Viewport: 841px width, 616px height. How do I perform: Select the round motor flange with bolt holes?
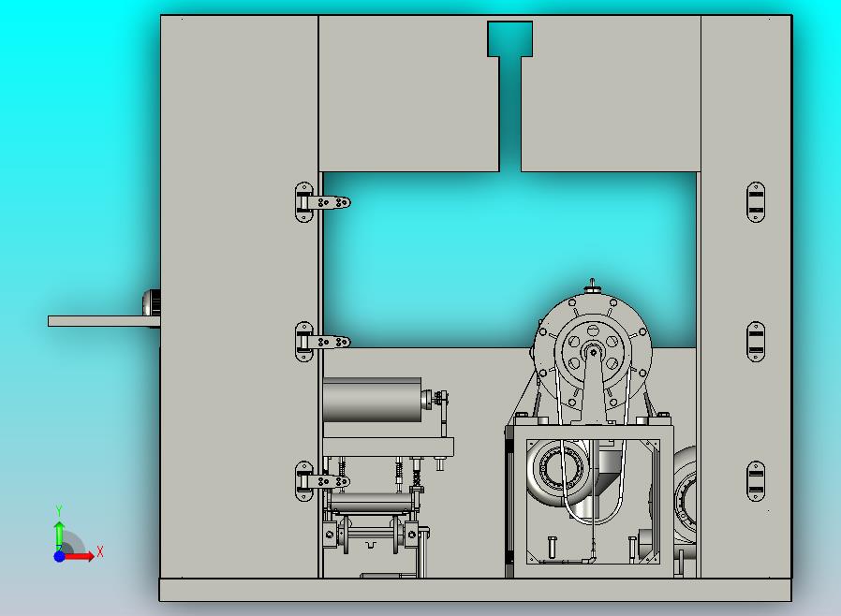593,352
